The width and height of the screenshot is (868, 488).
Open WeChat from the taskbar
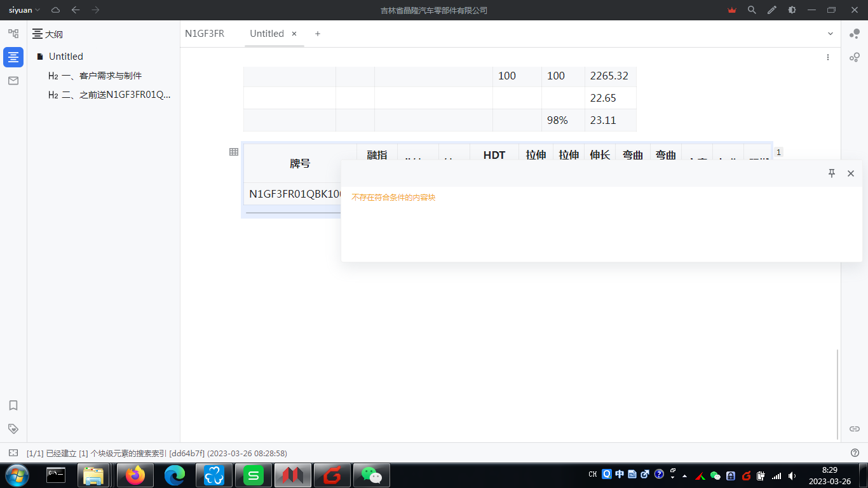point(371,475)
